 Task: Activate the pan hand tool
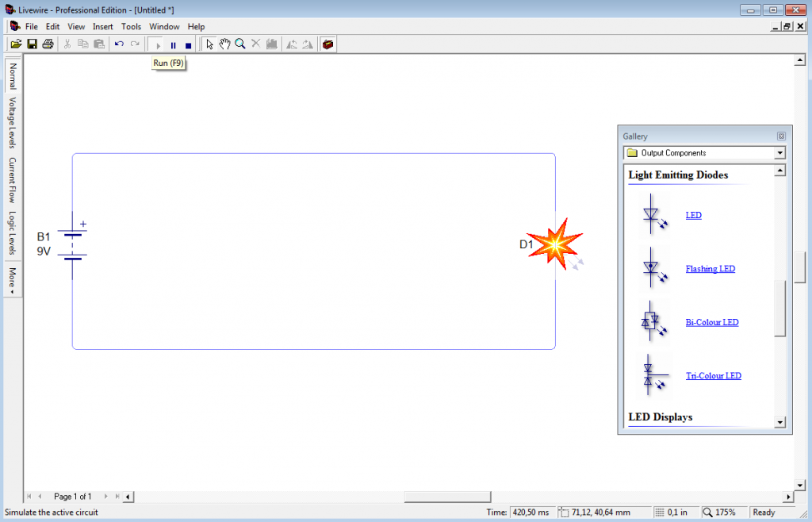(x=224, y=44)
